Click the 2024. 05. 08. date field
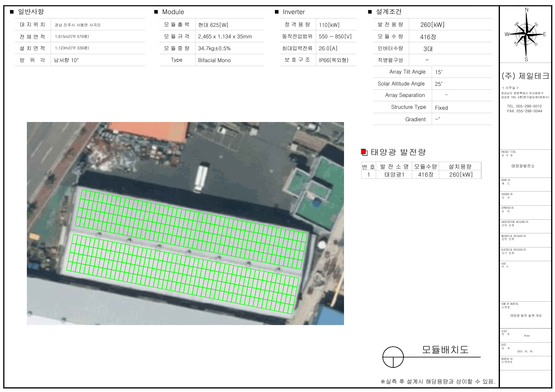This screenshot has width=555, height=392. point(525,351)
